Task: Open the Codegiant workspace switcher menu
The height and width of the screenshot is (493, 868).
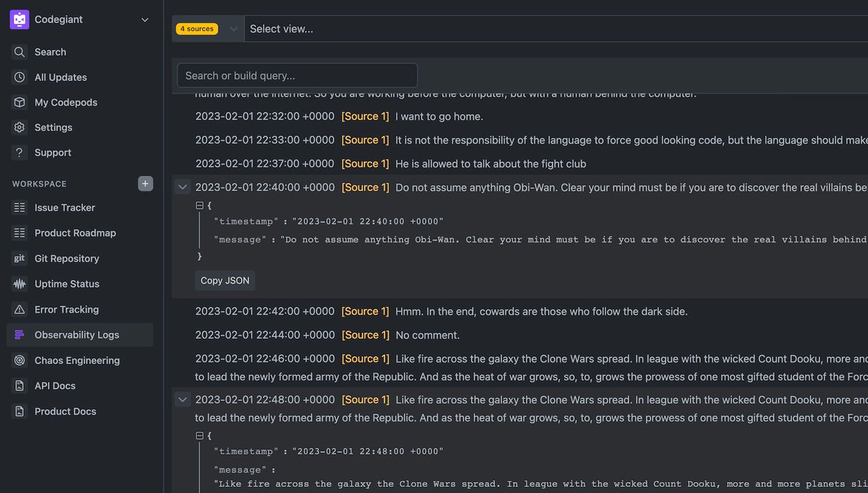Action: (x=144, y=20)
